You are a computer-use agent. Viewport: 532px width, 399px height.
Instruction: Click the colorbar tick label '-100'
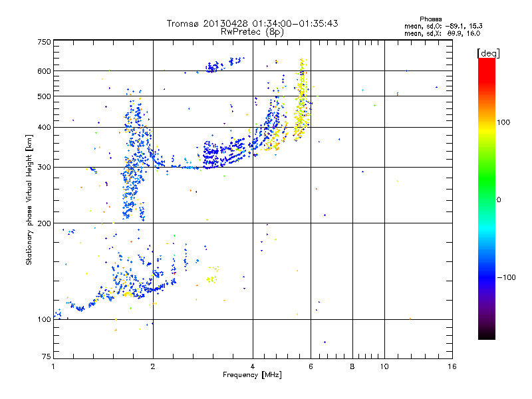pyautogui.click(x=506, y=277)
